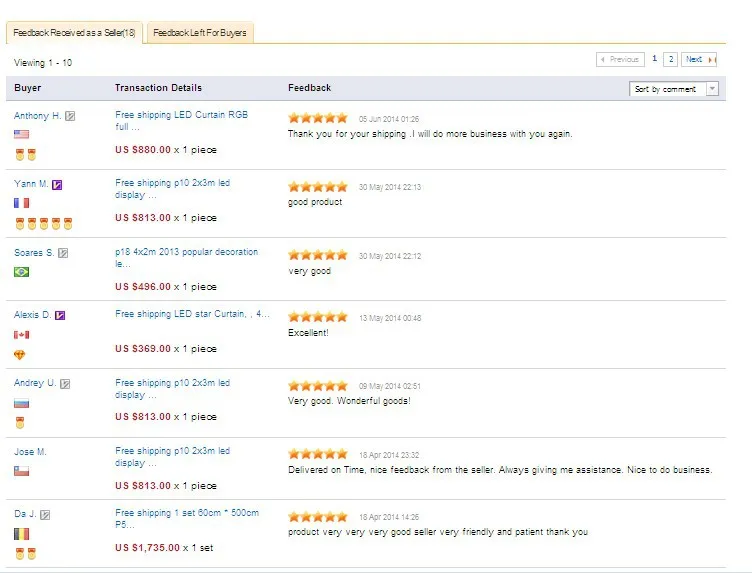Screen dimensions: 752x573
Task: Click the star rating on 'good product' feedback
Action: pyautogui.click(x=317, y=187)
